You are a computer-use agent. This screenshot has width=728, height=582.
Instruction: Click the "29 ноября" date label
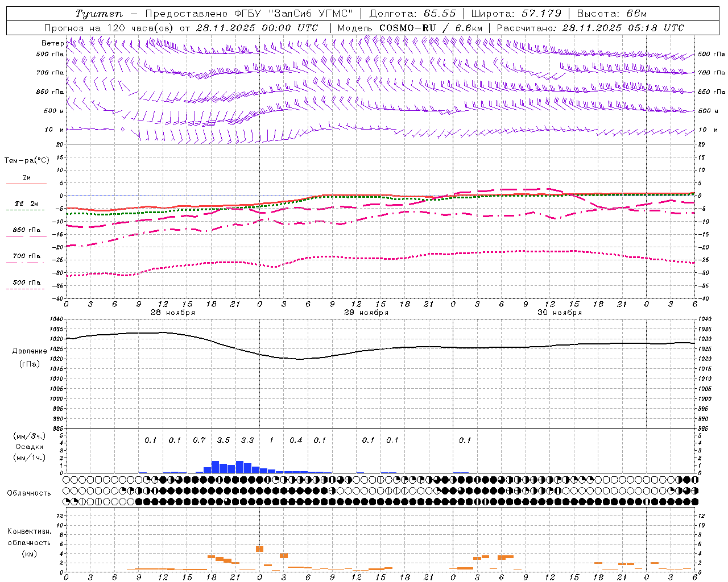tap(366, 313)
